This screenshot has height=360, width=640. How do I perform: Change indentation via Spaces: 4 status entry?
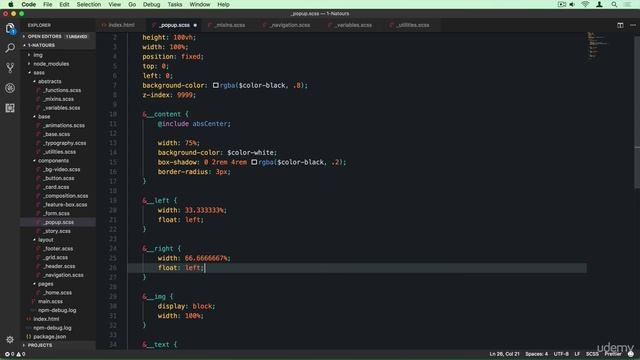pos(536,354)
